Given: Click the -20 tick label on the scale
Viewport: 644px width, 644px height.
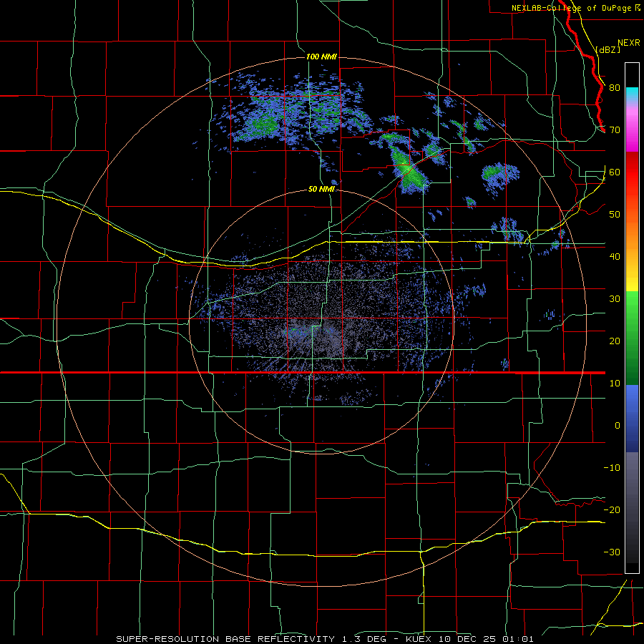Looking at the screenshot, I should (612, 510).
